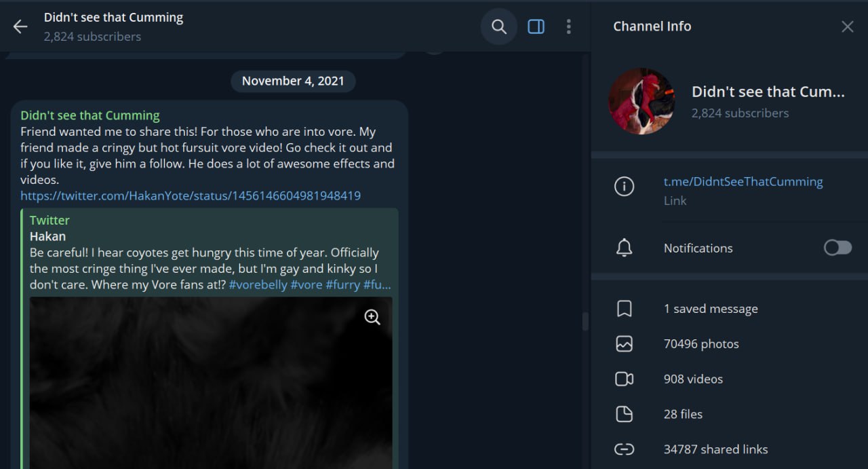Click the channel title in chat header
Image resolution: width=868 pixels, height=469 pixels.
(113, 18)
